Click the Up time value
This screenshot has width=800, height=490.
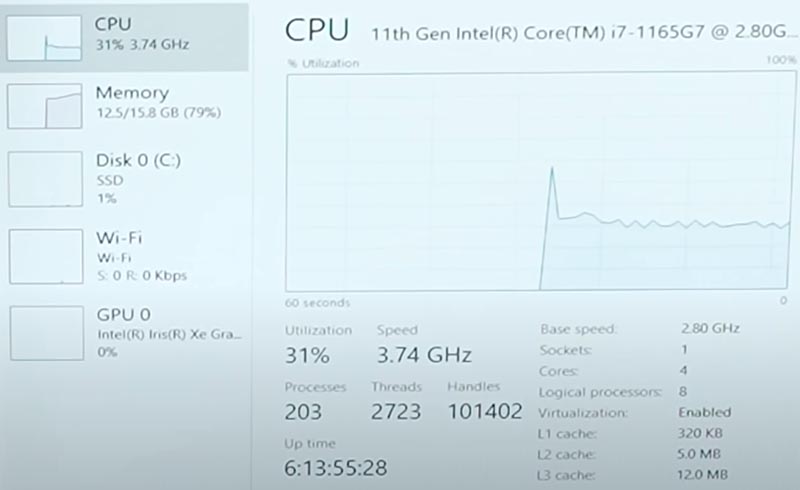[336, 468]
